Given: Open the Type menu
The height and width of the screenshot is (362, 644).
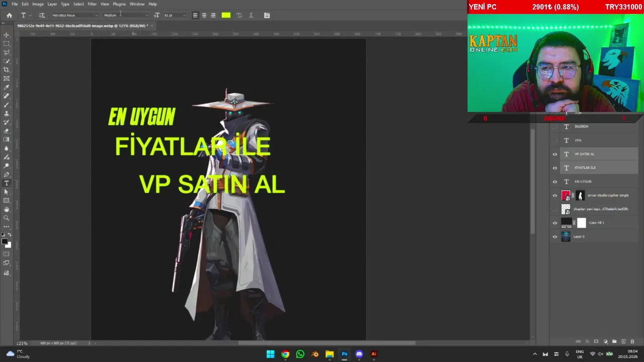Looking at the screenshot, I should [65, 4].
